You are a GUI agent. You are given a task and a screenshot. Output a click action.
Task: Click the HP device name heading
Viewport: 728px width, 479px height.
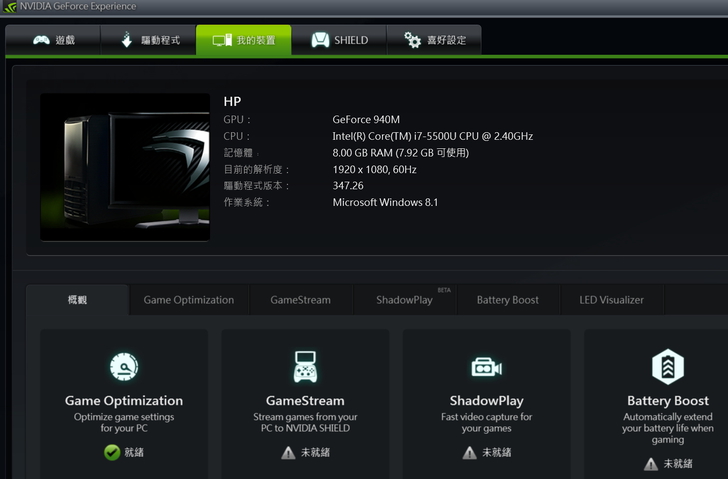pyautogui.click(x=232, y=102)
